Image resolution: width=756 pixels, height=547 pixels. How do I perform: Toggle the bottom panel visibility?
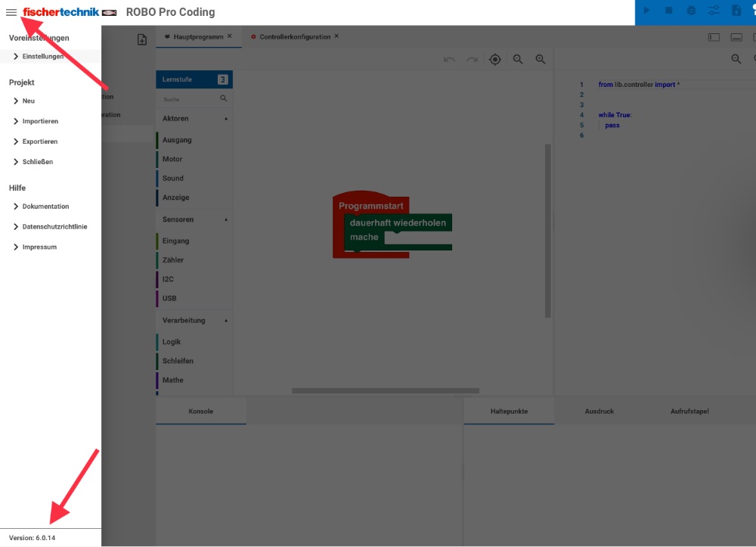tap(736, 36)
